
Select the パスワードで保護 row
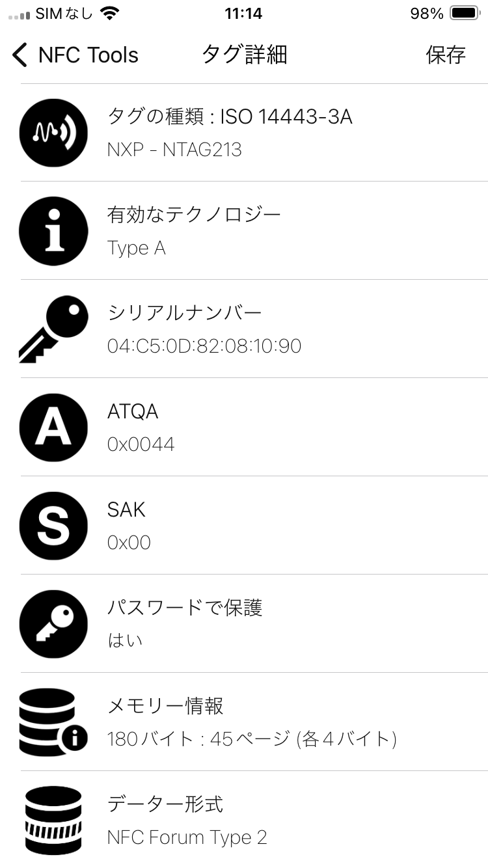[x=254, y=624]
